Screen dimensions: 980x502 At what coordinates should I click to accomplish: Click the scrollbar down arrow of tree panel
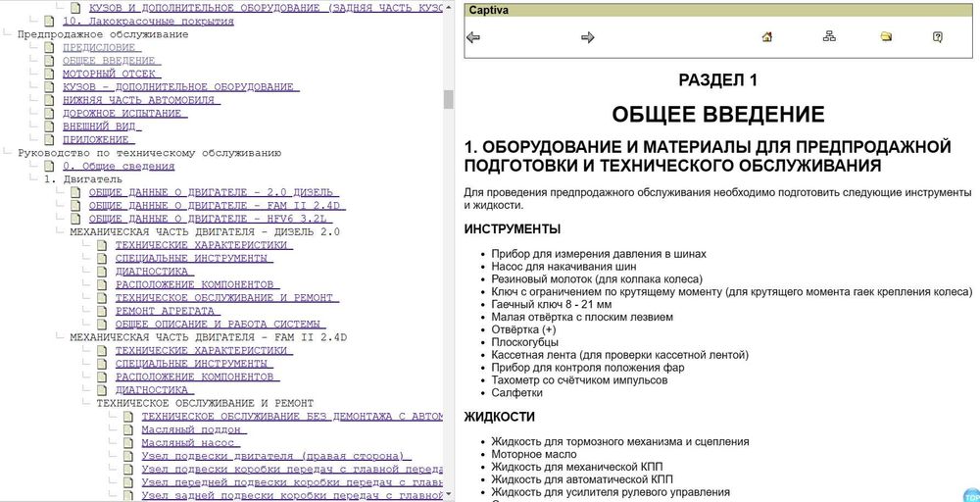click(x=448, y=494)
